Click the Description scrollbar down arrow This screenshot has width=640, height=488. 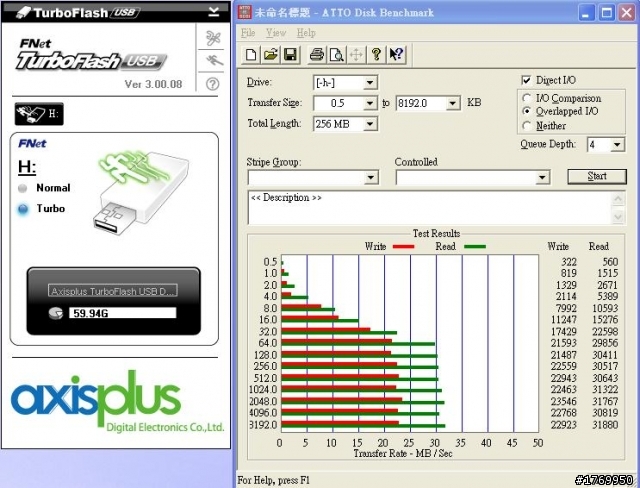pos(618,216)
